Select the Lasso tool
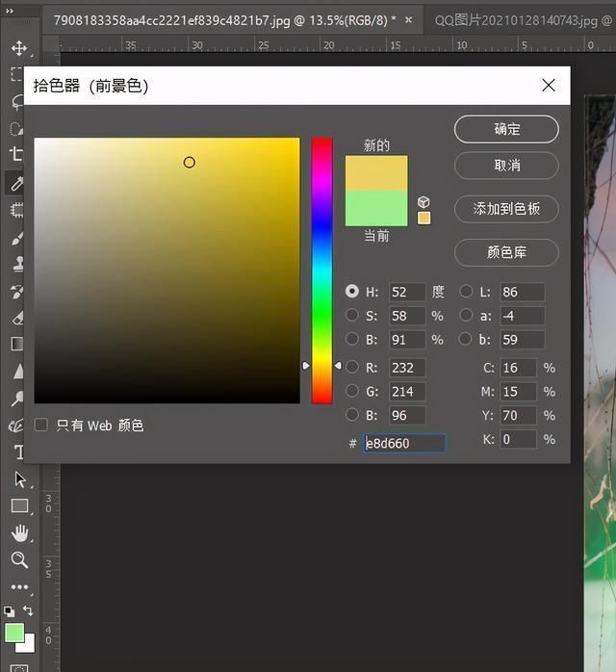 tap(17, 102)
